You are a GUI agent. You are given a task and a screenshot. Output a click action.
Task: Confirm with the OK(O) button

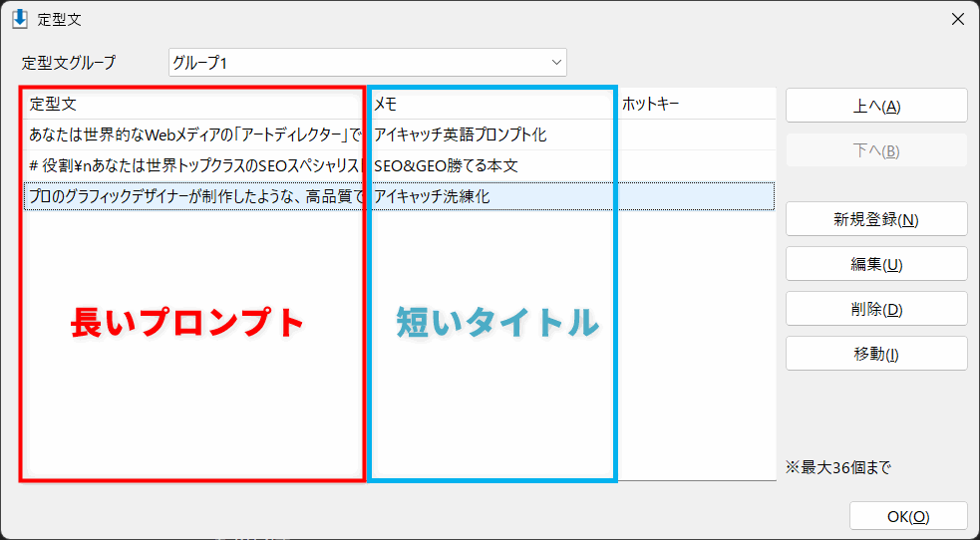coord(908,516)
